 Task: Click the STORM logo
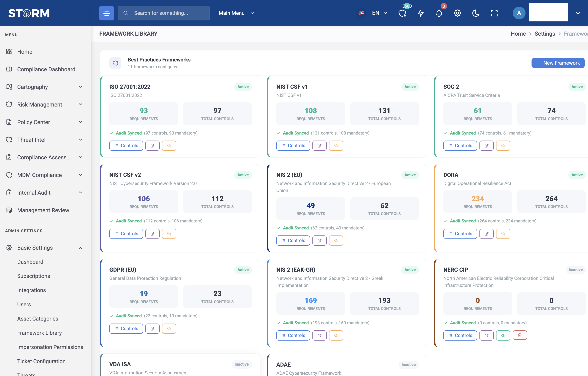(x=29, y=13)
